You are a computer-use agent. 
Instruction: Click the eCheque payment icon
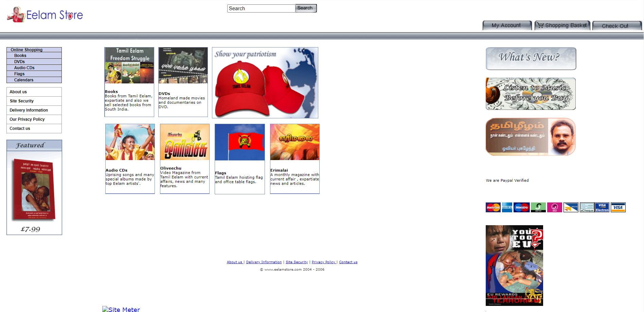[587, 207]
